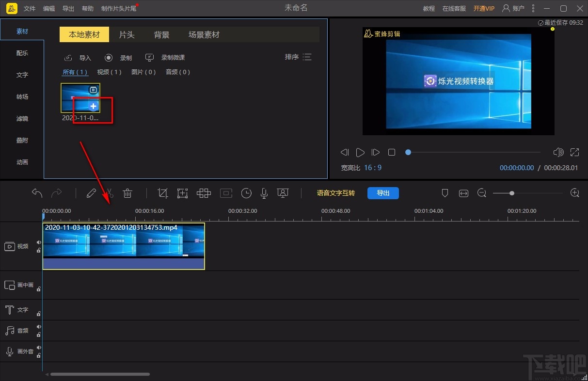Open the account user icon
The height and width of the screenshot is (381, 588).
pyautogui.click(x=506, y=8)
